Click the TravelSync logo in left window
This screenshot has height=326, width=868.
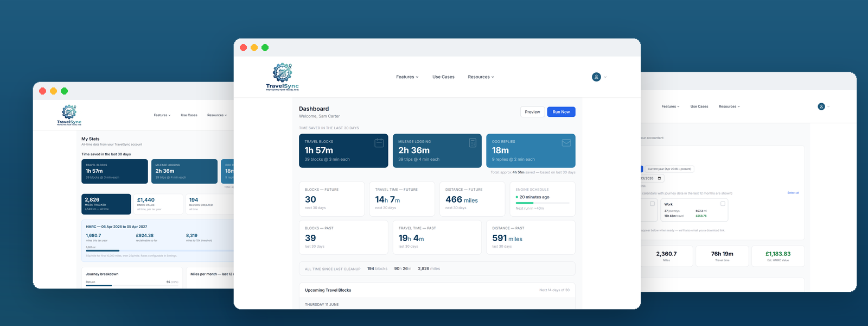(x=69, y=115)
